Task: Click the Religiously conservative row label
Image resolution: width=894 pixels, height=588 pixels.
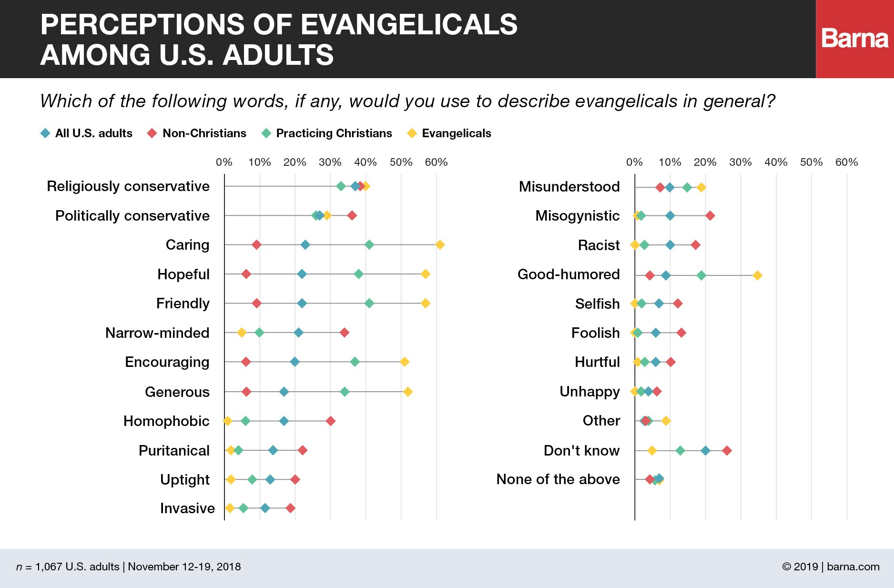Action: click(x=128, y=186)
